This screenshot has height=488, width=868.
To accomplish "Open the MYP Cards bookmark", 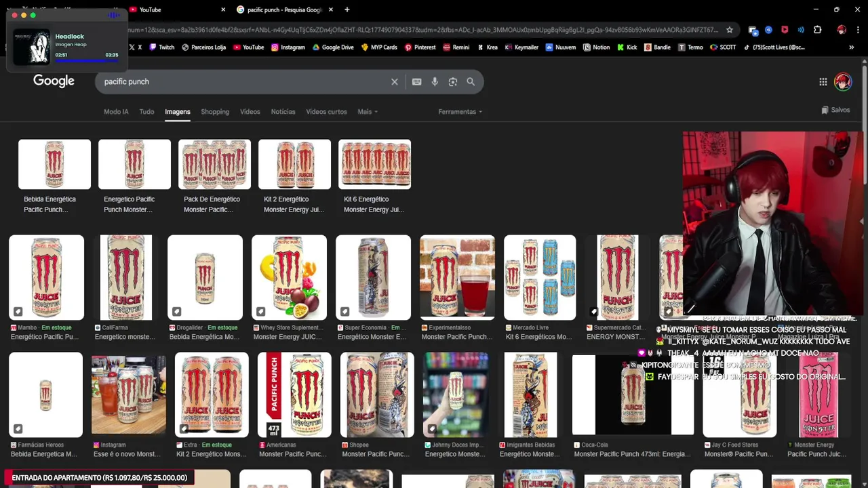I will pos(379,47).
